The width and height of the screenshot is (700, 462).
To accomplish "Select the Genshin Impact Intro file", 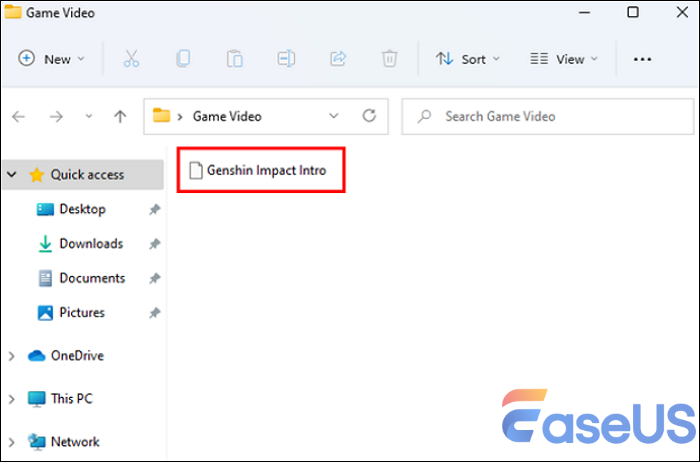I will (x=258, y=170).
